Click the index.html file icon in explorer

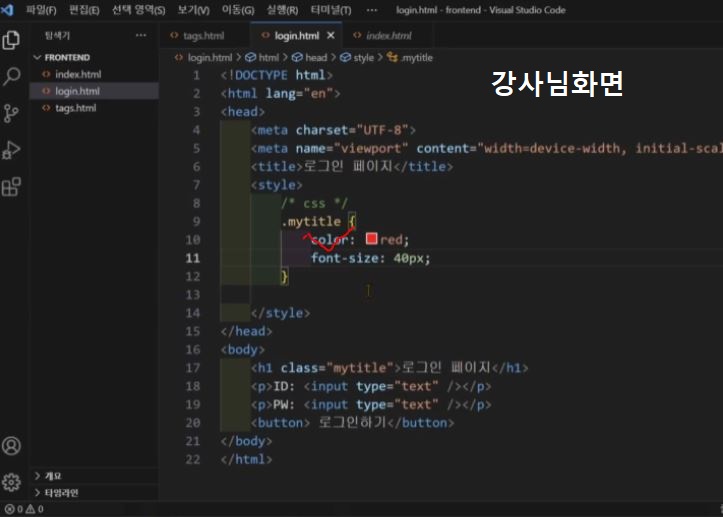tap(46, 74)
